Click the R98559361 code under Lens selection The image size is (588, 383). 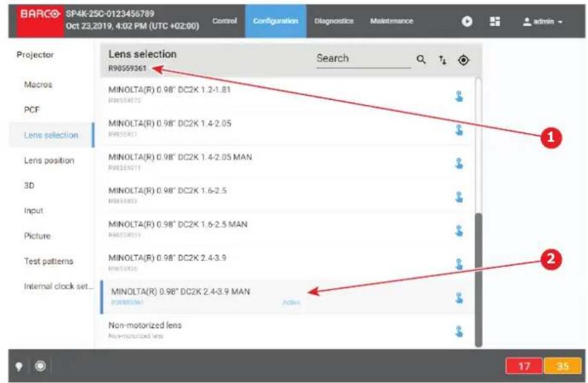click(x=127, y=68)
